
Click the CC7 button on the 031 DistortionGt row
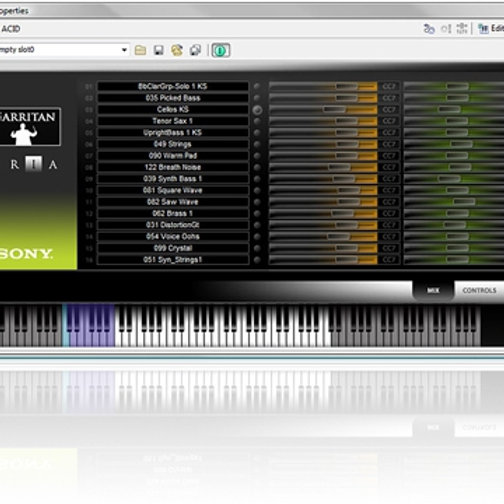click(389, 225)
